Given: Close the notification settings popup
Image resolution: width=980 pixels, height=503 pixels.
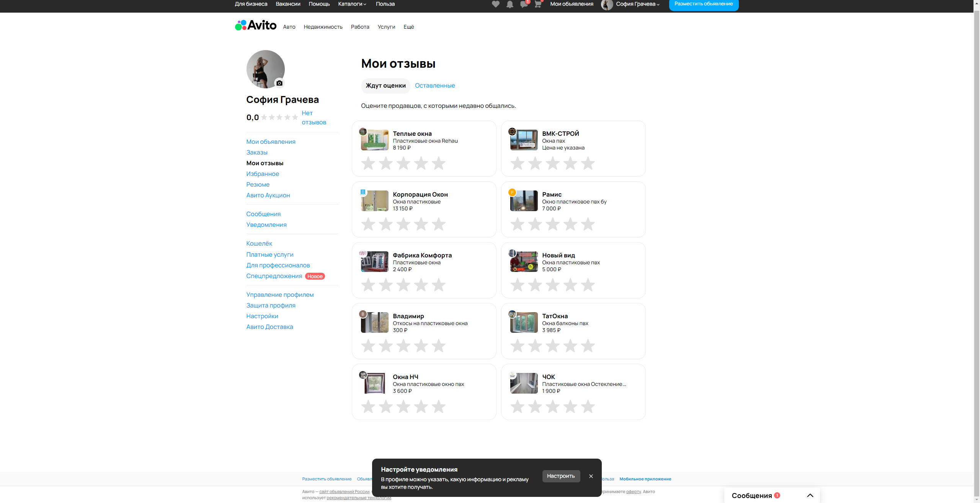Looking at the screenshot, I should (x=591, y=476).
